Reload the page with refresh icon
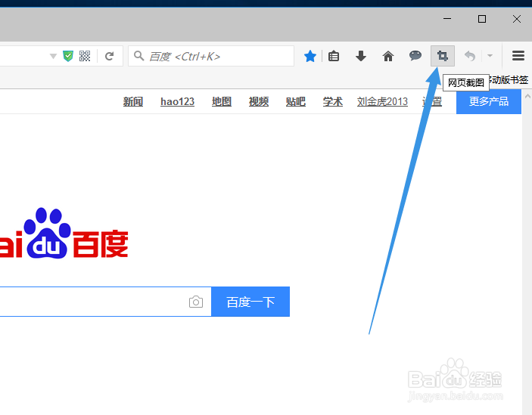 pyautogui.click(x=109, y=56)
